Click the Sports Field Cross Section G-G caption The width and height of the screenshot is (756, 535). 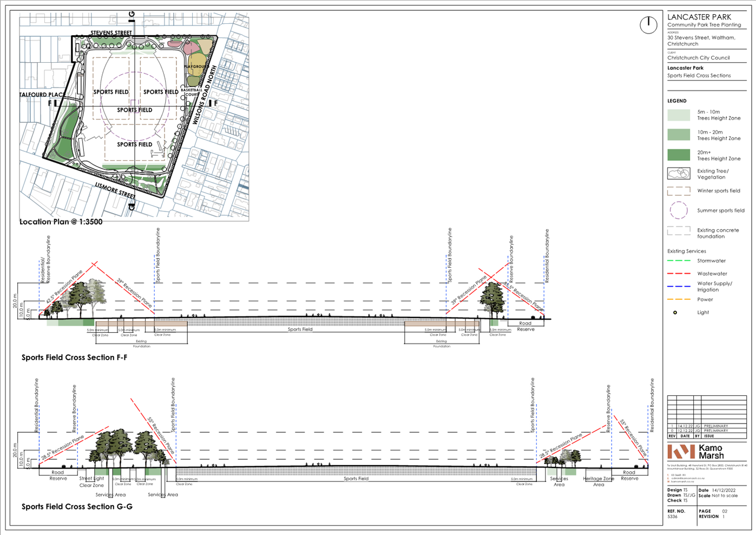coord(77,507)
